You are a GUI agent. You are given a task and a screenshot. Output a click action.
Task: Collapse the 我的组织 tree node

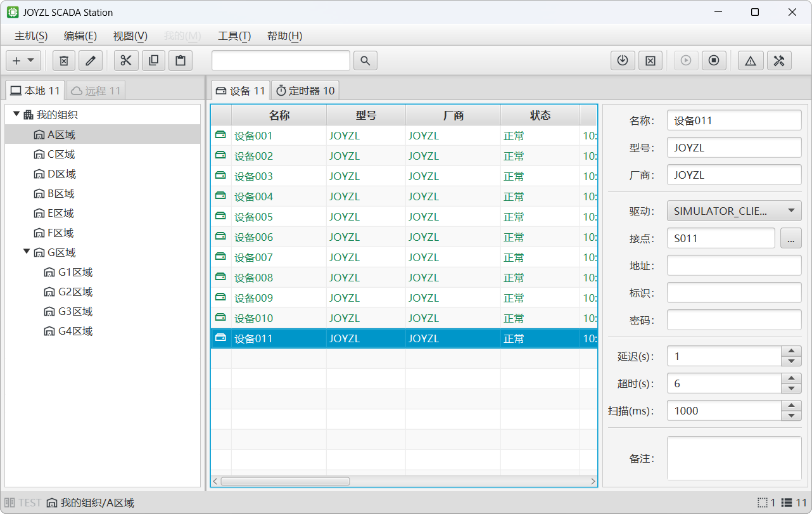tap(16, 114)
